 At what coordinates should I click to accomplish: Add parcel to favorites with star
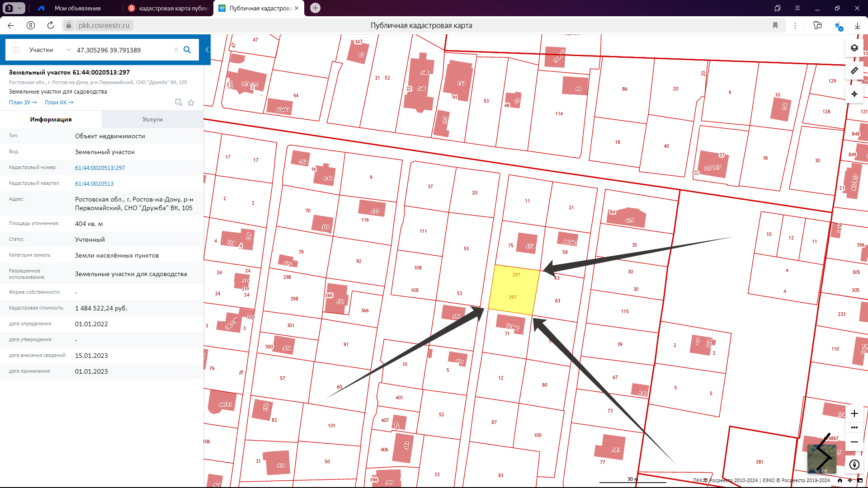pyautogui.click(x=191, y=103)
